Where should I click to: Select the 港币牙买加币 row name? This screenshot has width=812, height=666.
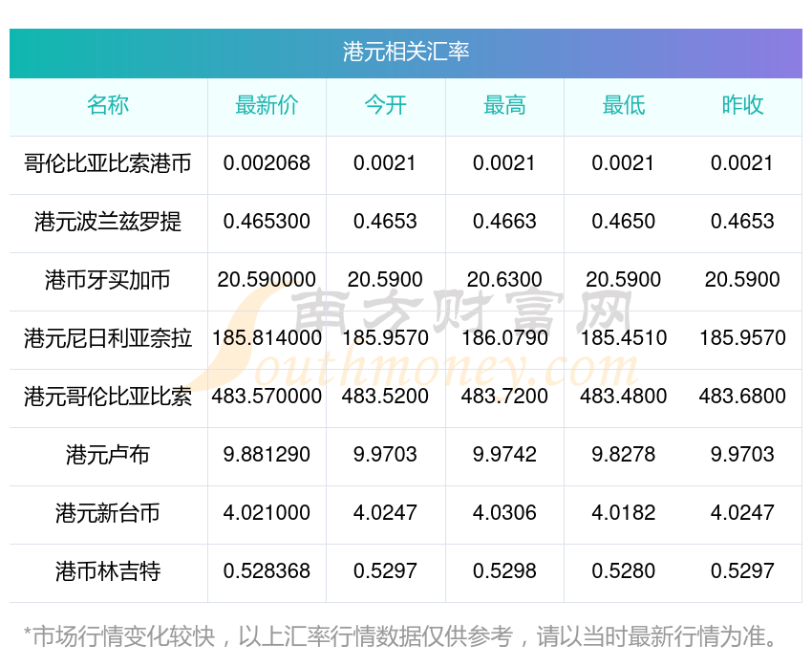(108, 280)
